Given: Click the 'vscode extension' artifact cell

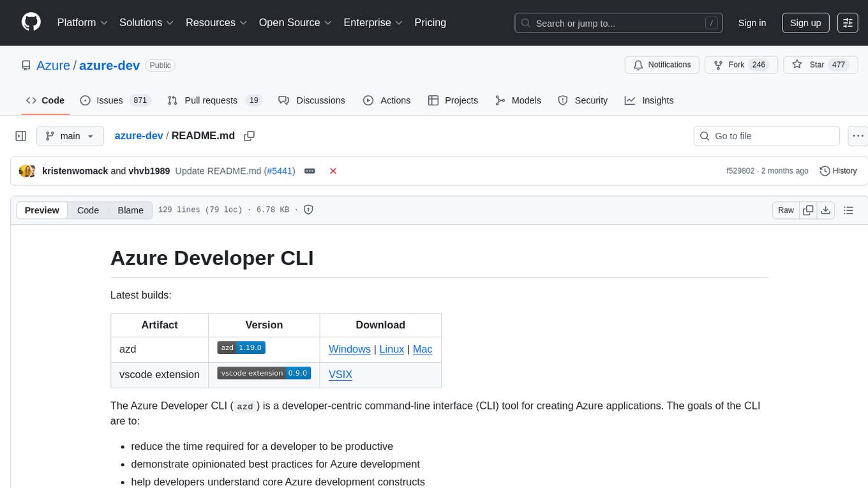Looking at the screenshot, I should click(160, 375).
